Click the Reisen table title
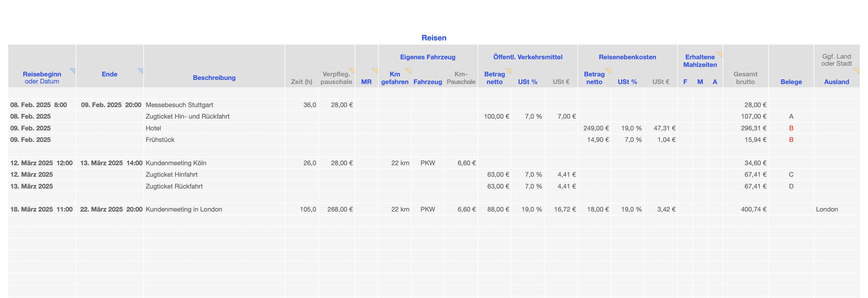The image size is (868, 298). [434, 38]
